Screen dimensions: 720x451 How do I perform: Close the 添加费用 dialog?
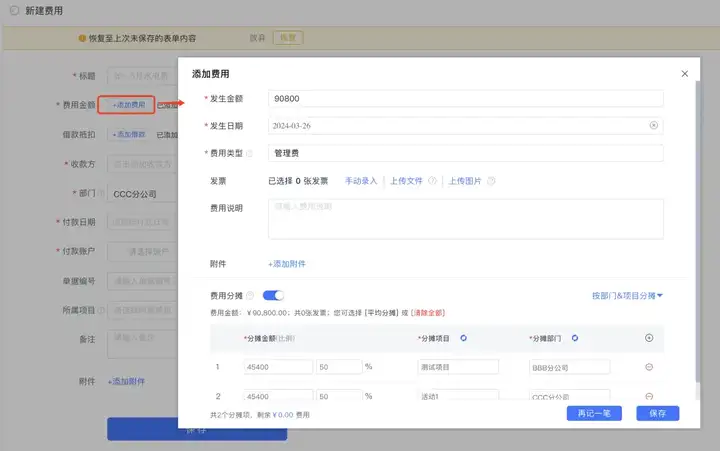(685, 73)
